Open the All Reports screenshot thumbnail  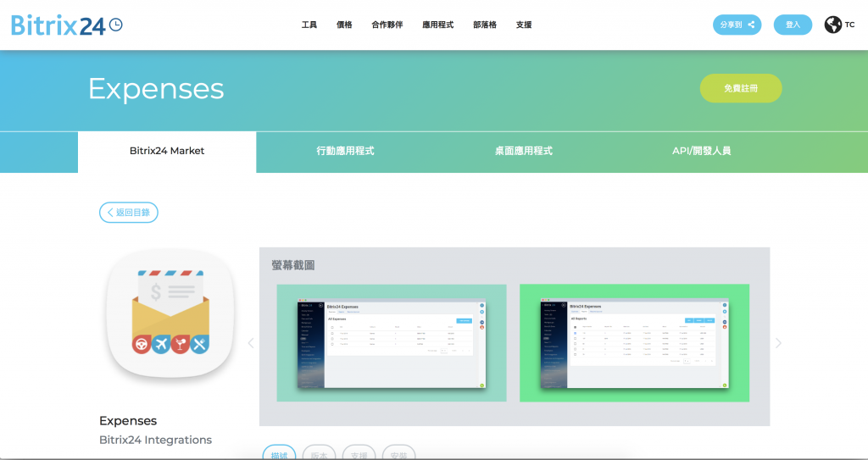click(634, 343)
